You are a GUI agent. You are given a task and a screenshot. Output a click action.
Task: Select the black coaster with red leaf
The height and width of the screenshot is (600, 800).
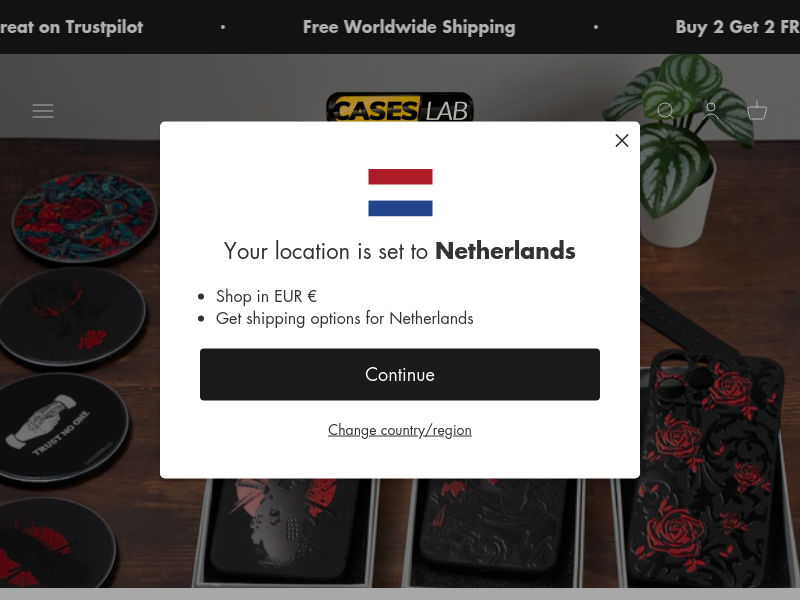point(71,316)
